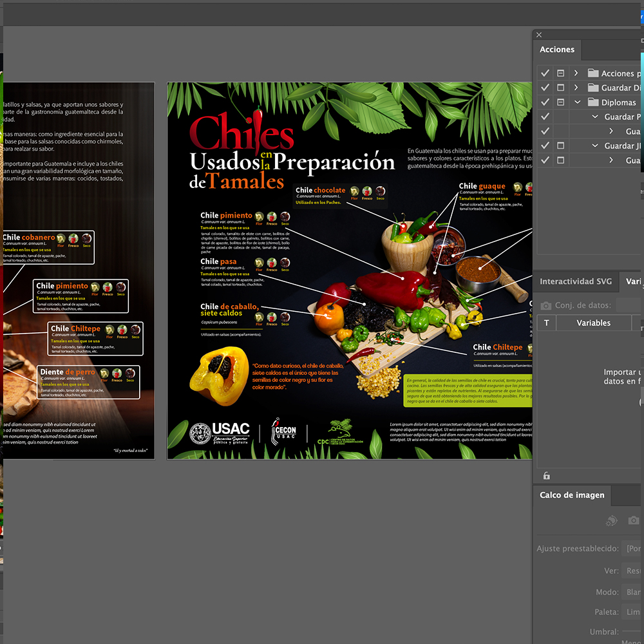The height and width of the screenshot is (644, 644).
Task: Select the Fresco icon beside Diente de perro
Action: coord(117,374)
